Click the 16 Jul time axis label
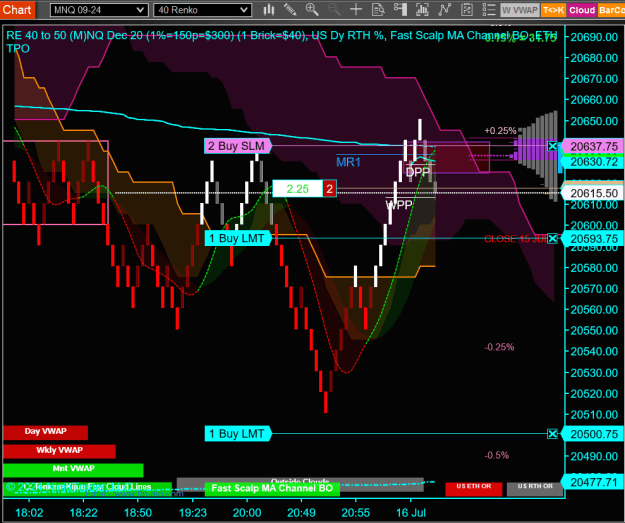625x523 pixels. point(411,513)
